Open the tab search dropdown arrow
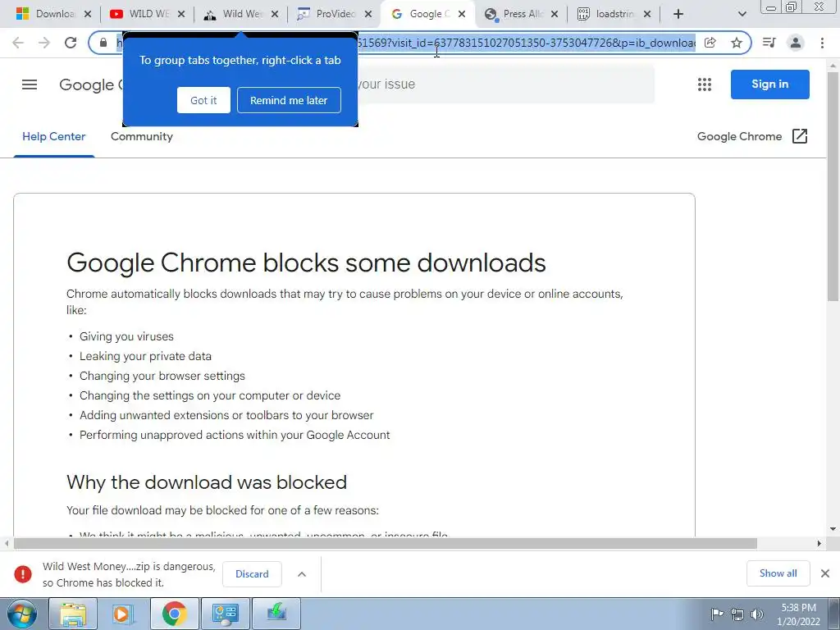The width and height of the screenshot is (840, 630). pos(742,14)
